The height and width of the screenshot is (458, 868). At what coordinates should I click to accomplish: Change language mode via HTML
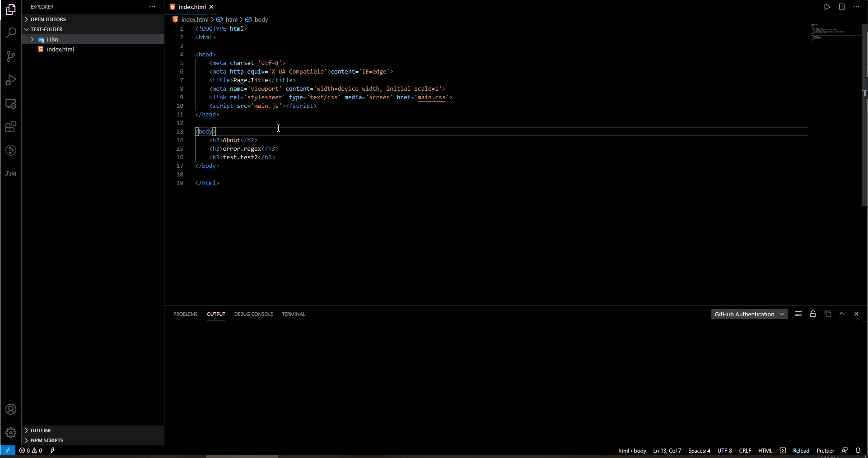[765, 450]
